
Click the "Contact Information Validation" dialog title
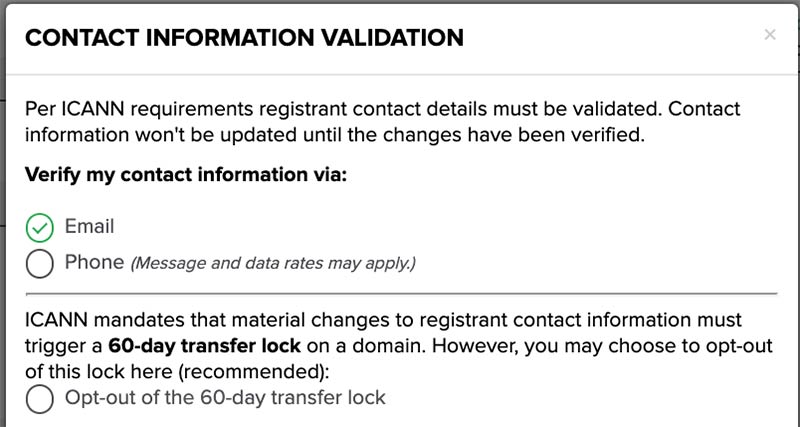click(x=244, y=38)
